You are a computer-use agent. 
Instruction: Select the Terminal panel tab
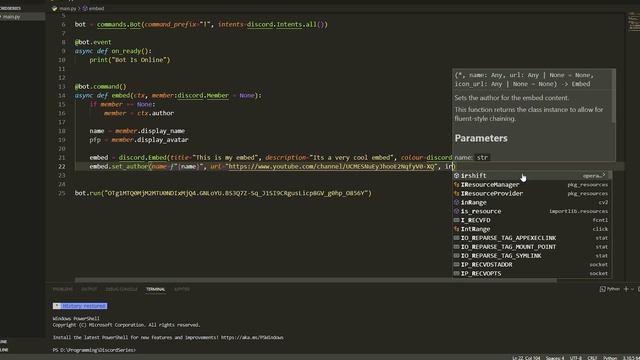156,289
